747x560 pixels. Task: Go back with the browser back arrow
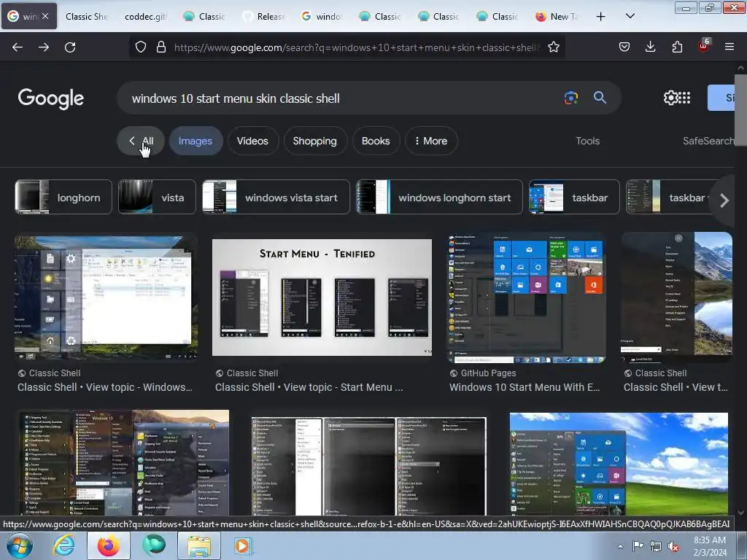pyautogui.click(x=18, y=47)
